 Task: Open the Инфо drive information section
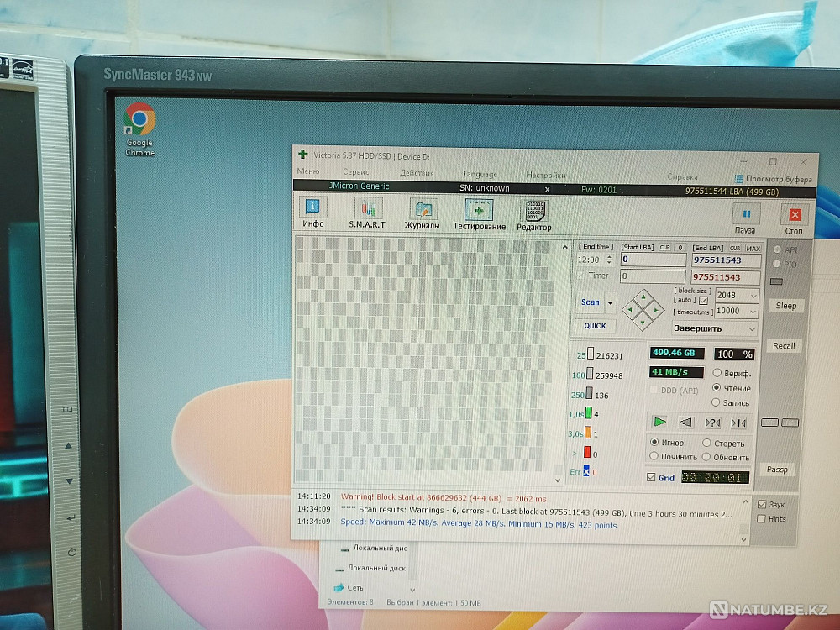[312, 213]
